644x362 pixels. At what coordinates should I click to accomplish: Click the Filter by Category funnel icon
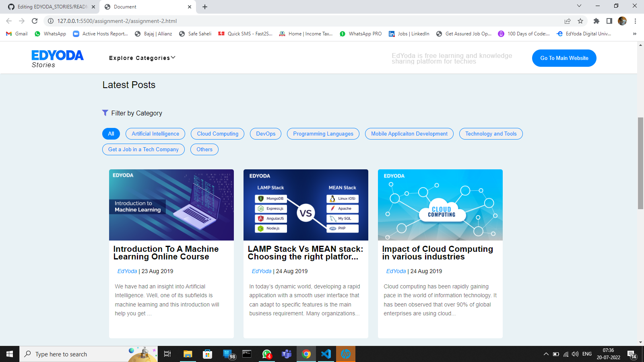(105, 113)
